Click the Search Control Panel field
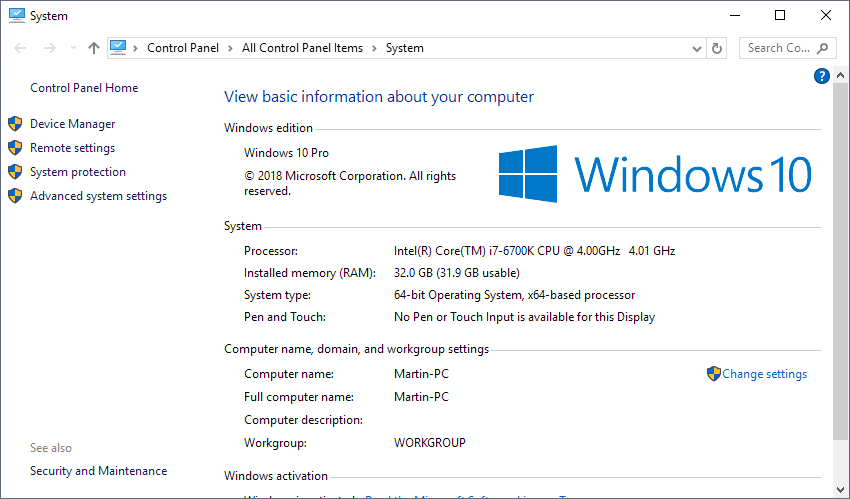Image resolution: width=850 pixels, height=499 pixels. tap(787, 48)
